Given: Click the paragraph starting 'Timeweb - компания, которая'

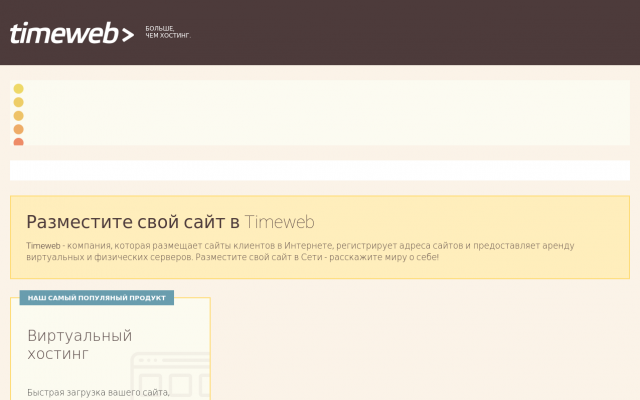Looking at the screenshot, I should click(x=300, y=251).
